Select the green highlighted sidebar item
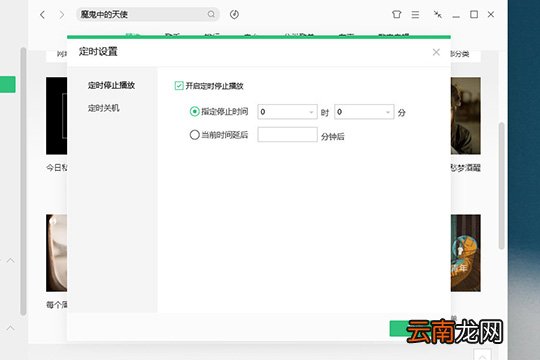The width and height of the screenshot is (540, 360). point(8,84)
